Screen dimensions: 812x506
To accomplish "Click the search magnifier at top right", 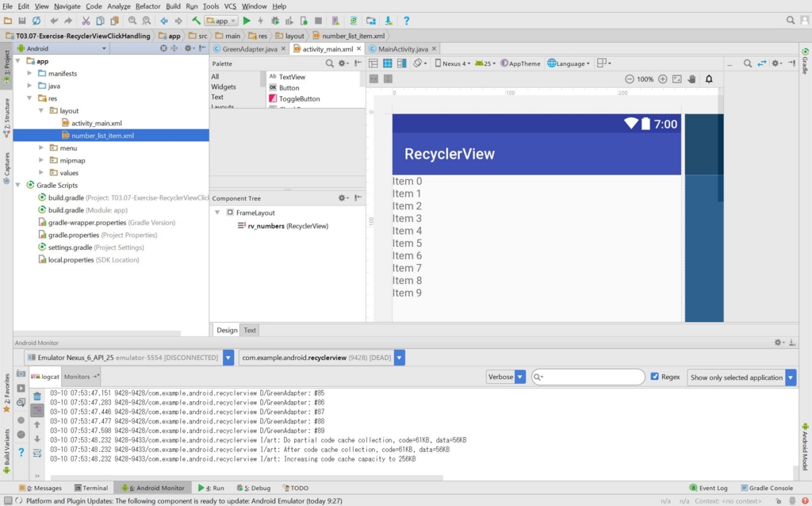I will tap(791, 20).
